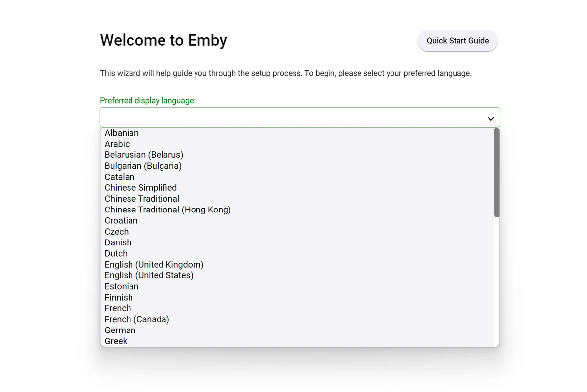Image resolution: width=587 pixels, height=392 pixels.
Task: Select Albanian from the language list
Action: coord(122,133)
